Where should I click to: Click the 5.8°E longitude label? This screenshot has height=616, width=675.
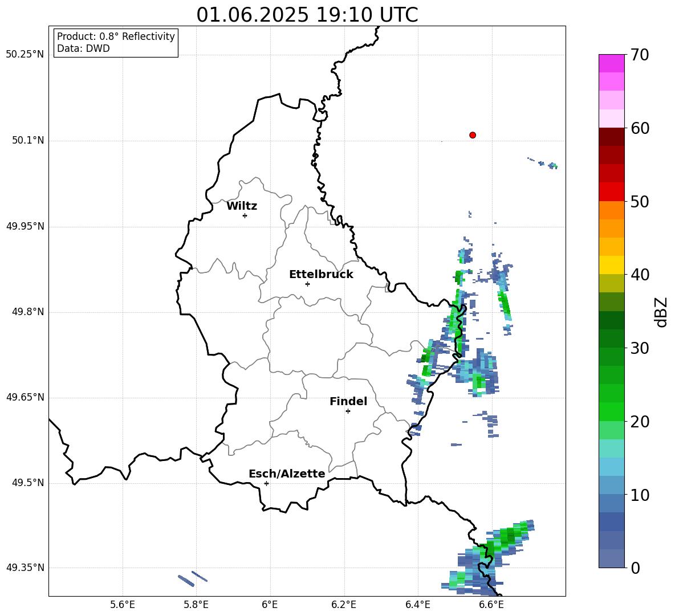click(x=196, y=605)
